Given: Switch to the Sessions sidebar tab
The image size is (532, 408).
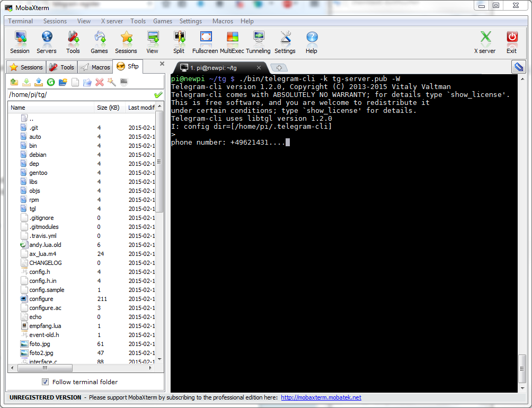Looking at the screenshot, I should click(26, 67).
